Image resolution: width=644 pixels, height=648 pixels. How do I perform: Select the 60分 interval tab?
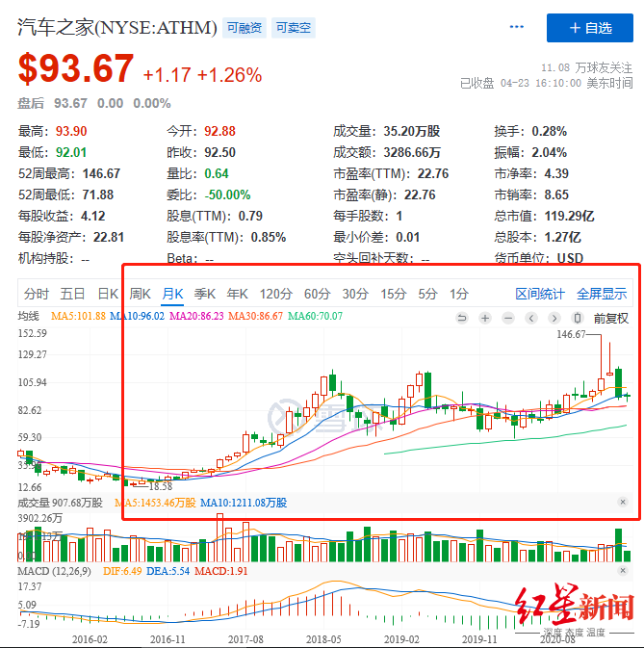pos(318,294)
